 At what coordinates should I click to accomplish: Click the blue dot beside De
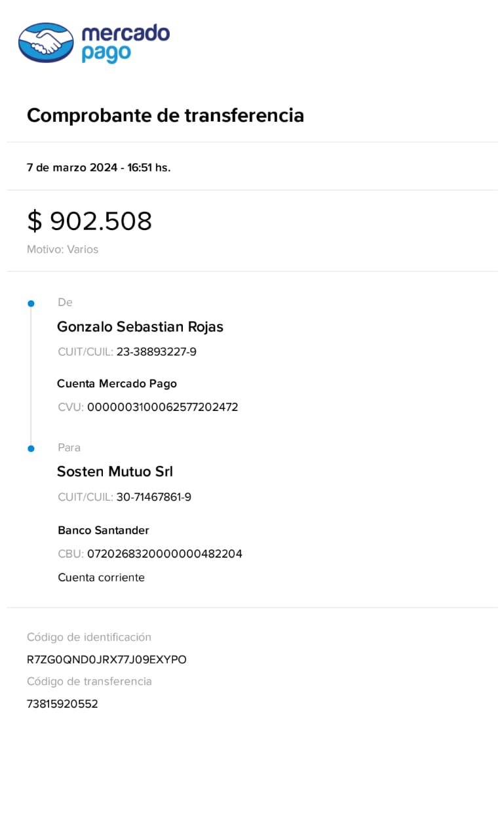coord(31,303)
